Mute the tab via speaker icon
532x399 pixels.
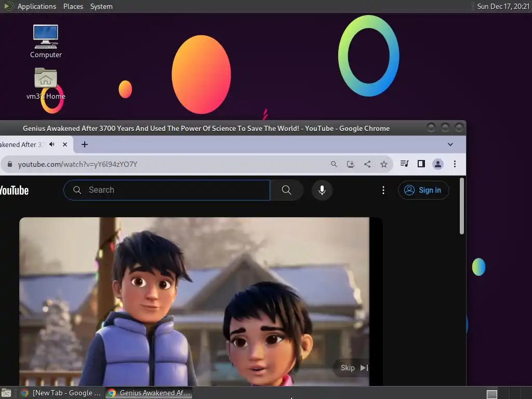coord(52,144)
